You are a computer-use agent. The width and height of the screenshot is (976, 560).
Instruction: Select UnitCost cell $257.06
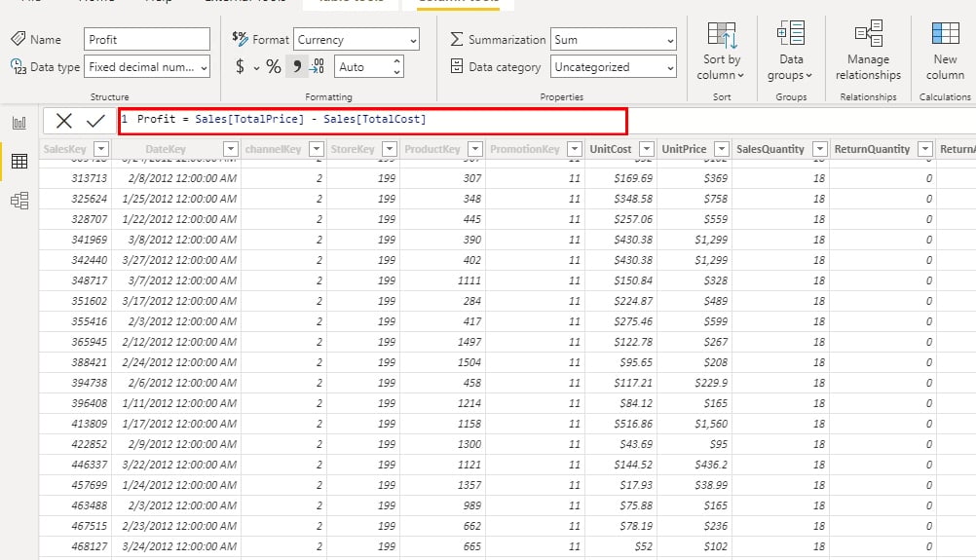[620, 219]
